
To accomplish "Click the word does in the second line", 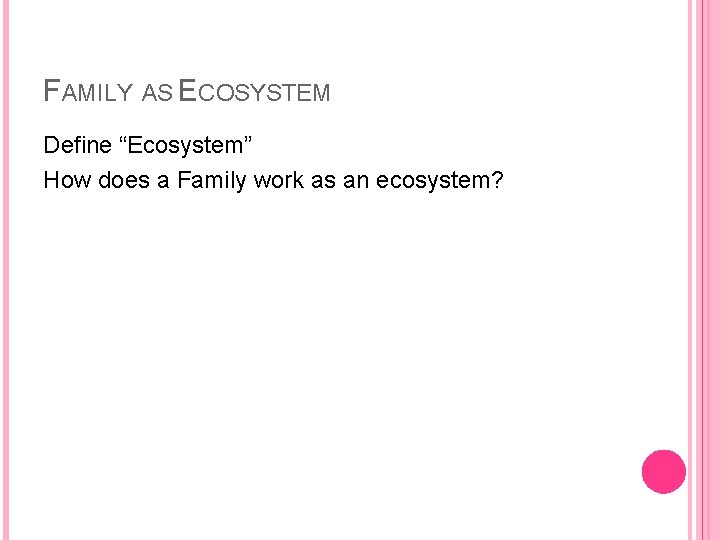I will coord(124,180).
